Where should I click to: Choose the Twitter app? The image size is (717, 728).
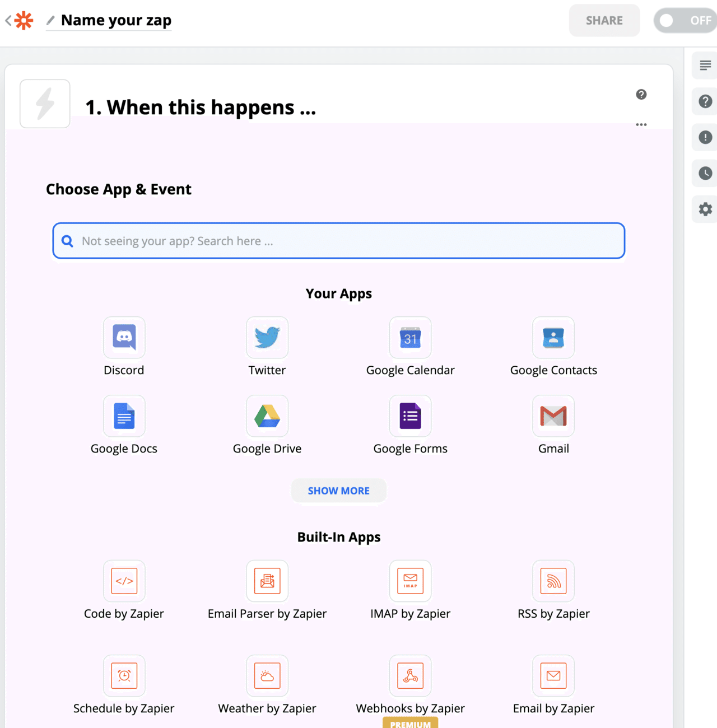[267, 347]
